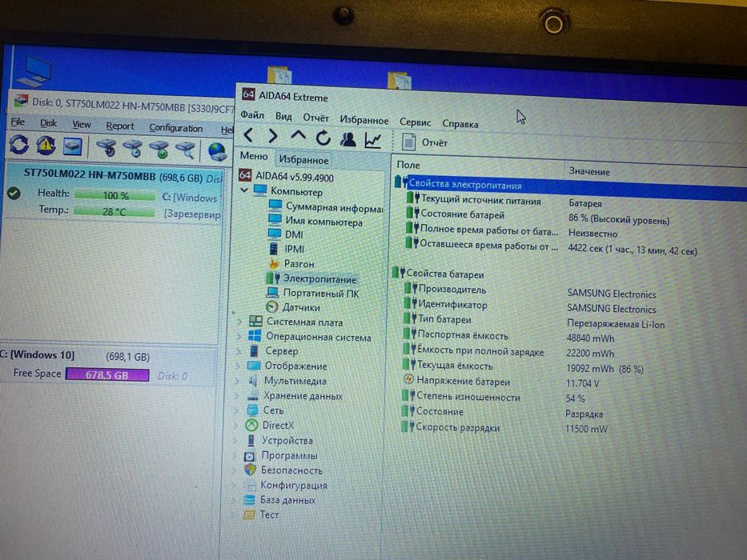The image size is (747, 560).
Task: Expand the Системная плата tree node
Action: pos(239,322)
